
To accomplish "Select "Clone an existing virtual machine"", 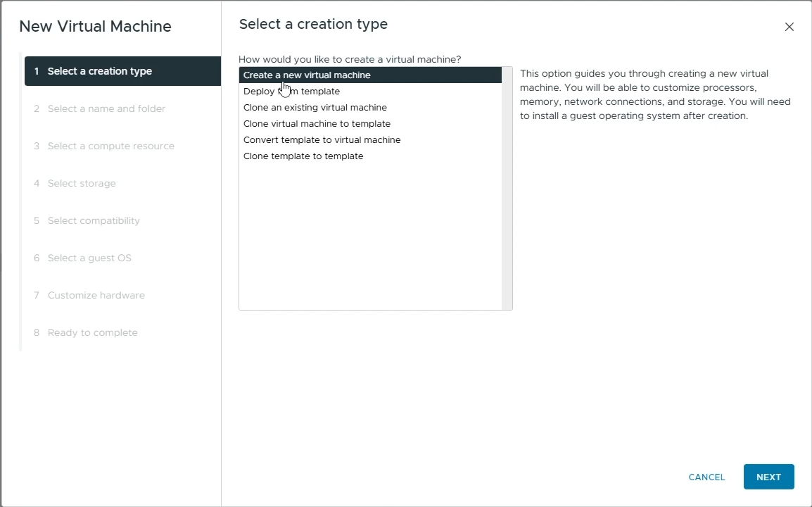I will point(315,107).
